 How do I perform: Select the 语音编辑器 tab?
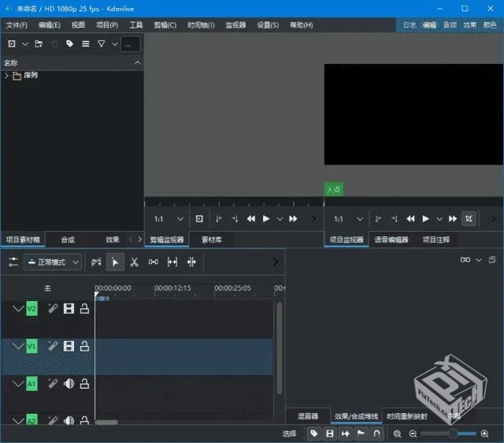click(x=391, y=240)
